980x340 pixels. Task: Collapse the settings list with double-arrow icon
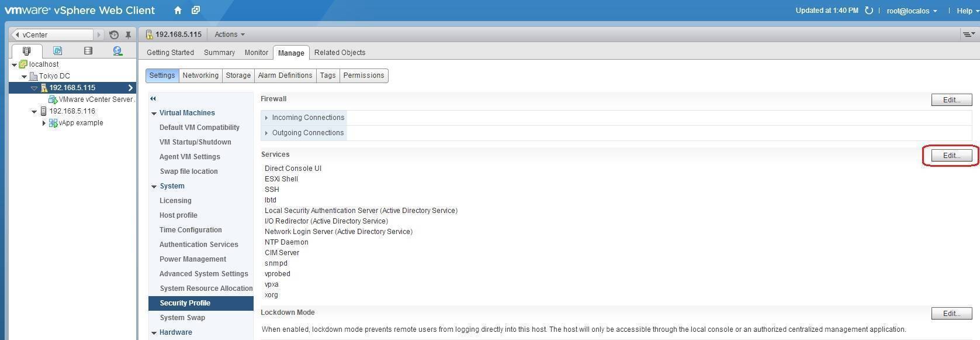tap(153, 99)
